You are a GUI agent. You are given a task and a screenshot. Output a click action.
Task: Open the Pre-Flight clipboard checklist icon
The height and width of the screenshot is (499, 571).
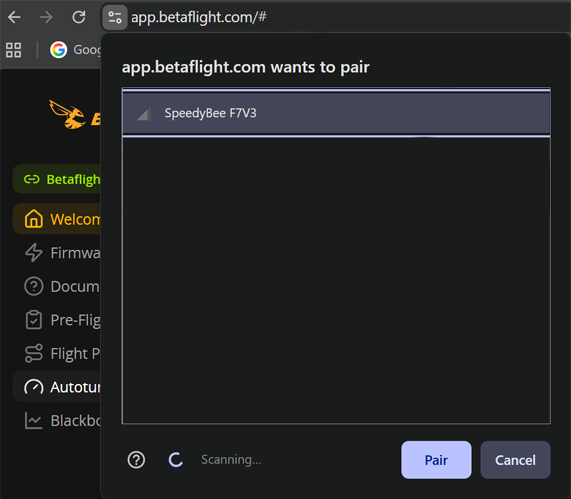pyautogui.click(x=34, y=320)
